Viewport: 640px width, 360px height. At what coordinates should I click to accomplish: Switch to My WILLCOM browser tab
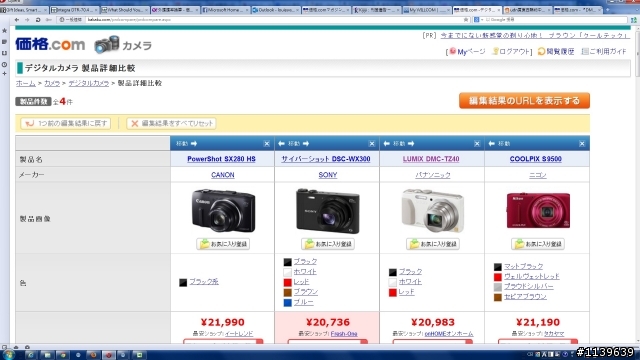coord(426,10)
